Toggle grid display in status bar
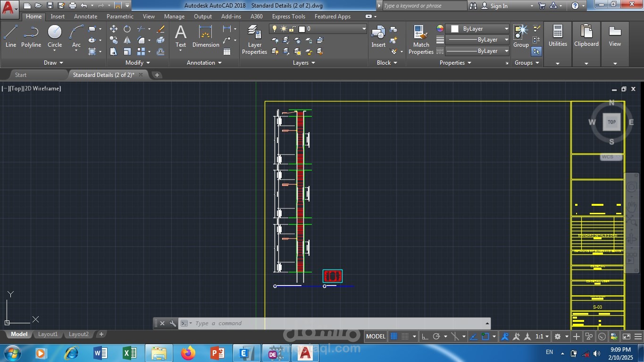The image size is (644, 362). coord(393,337)
